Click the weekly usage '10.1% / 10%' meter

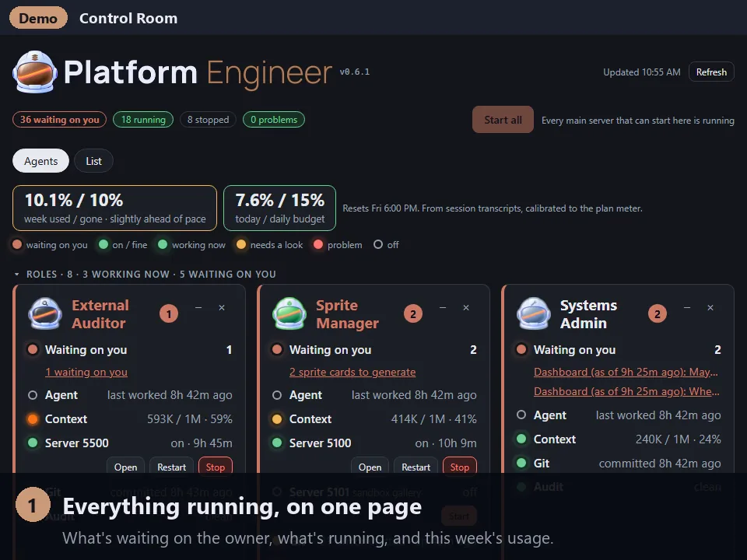114,208
